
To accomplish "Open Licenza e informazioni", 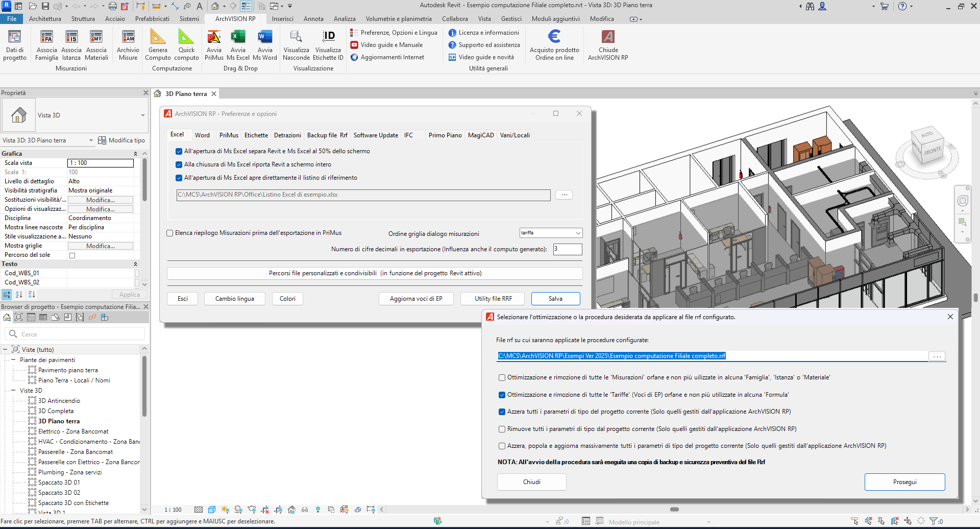I will [483, 33].
